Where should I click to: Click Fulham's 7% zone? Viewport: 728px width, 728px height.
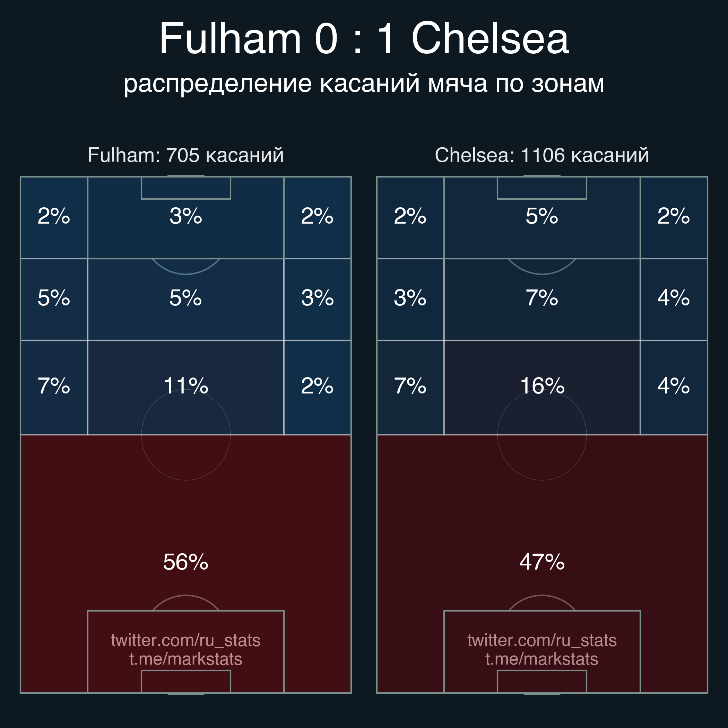[54, 385]
